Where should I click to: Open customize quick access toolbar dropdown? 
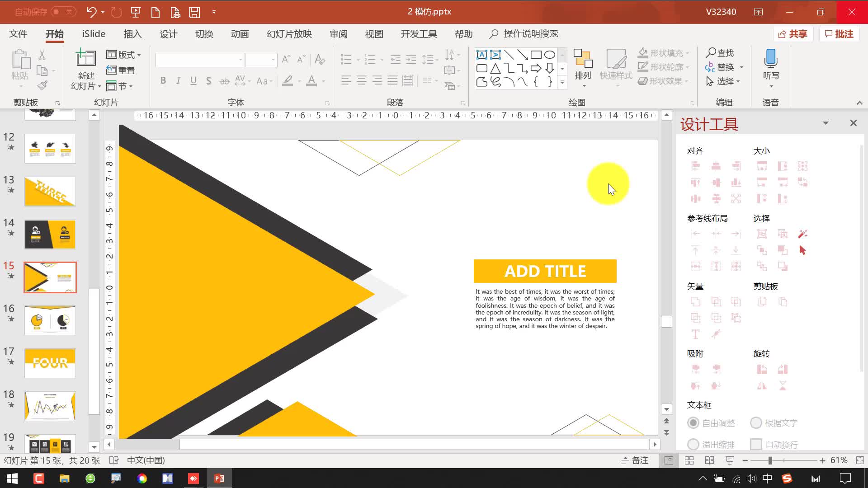[214, 12]
